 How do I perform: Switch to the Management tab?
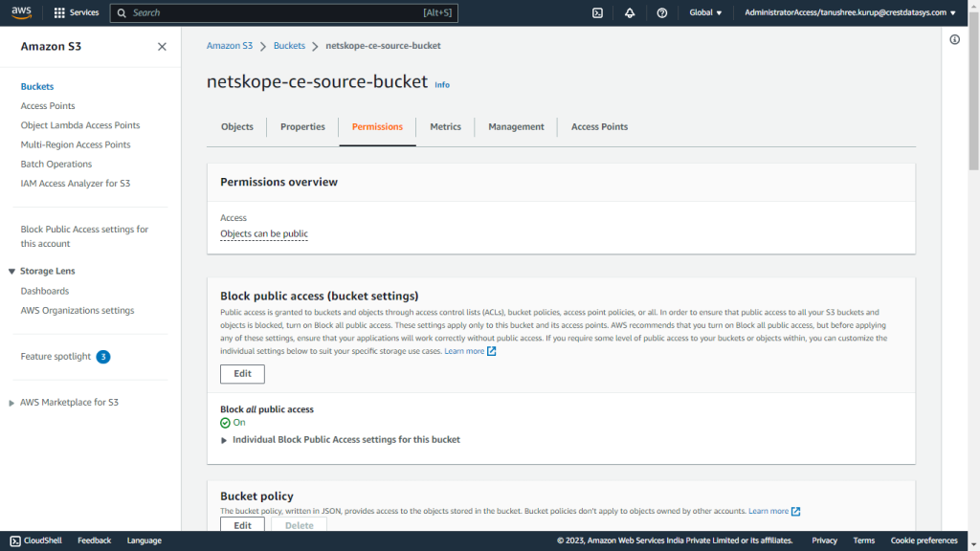click(516, 127)
